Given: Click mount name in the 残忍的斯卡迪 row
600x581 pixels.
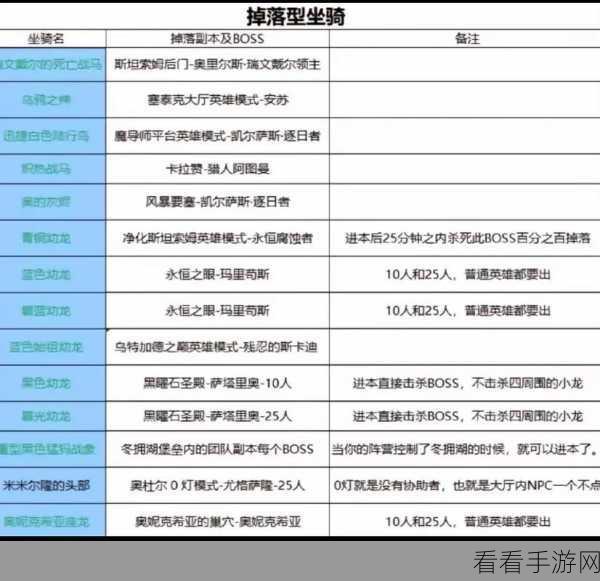Looking at the screenshot, I should point(46,347).
